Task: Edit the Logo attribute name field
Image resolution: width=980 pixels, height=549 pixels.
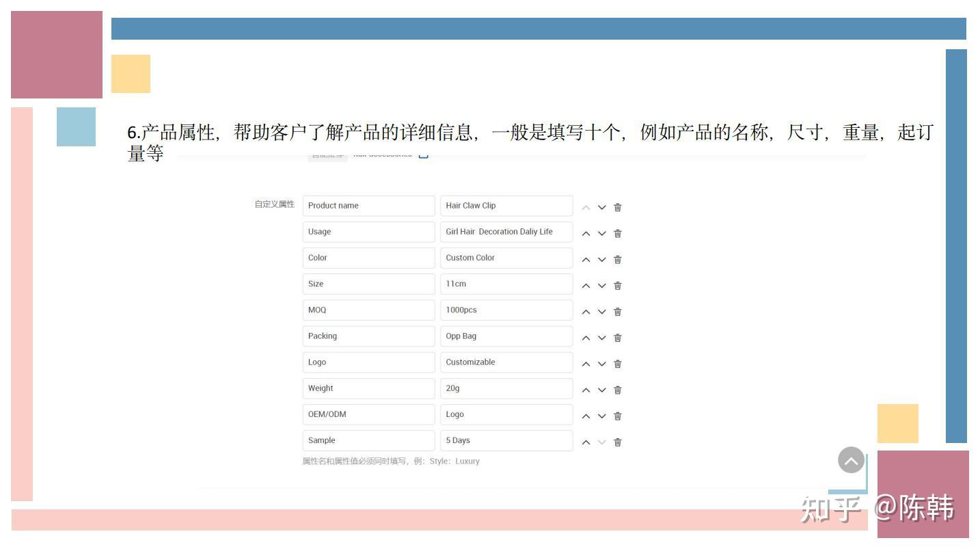Action: click(369, 362)
